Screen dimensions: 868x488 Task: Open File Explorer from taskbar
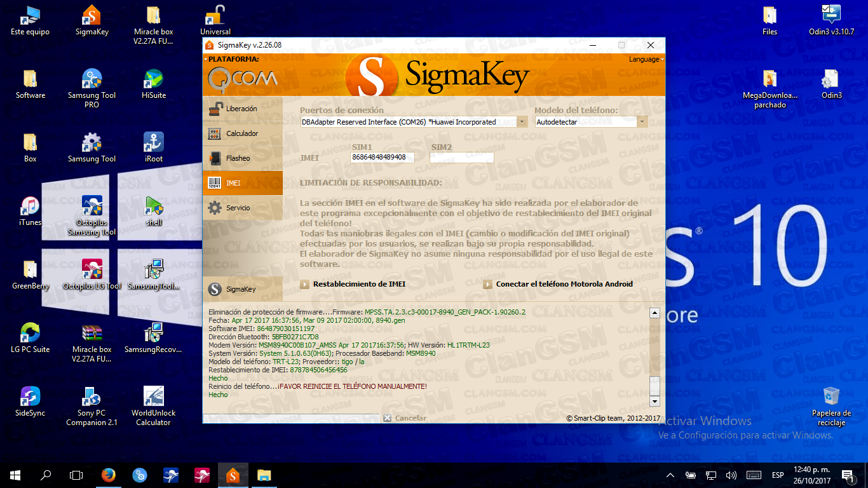(x=264, y=475)
